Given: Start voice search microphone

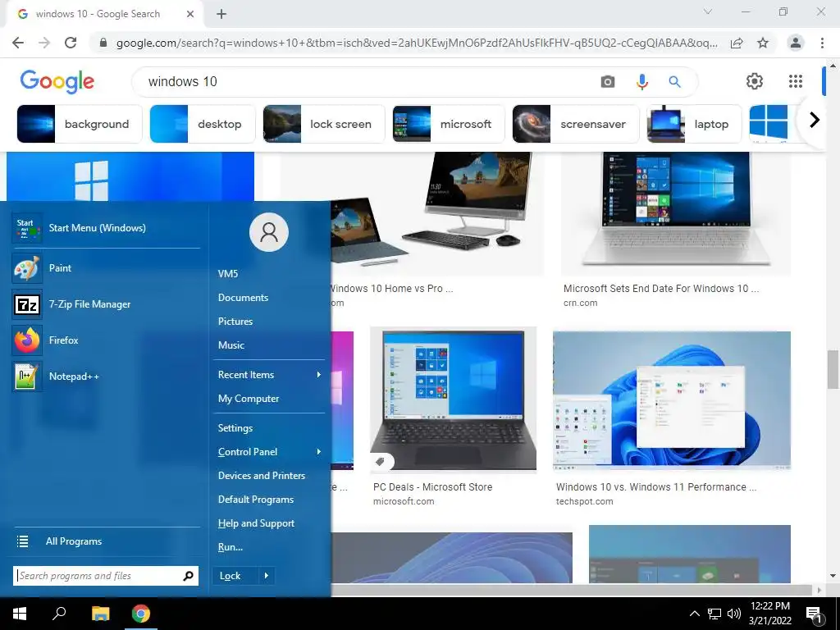Looking at the screenshot, I should pos(641,81).
